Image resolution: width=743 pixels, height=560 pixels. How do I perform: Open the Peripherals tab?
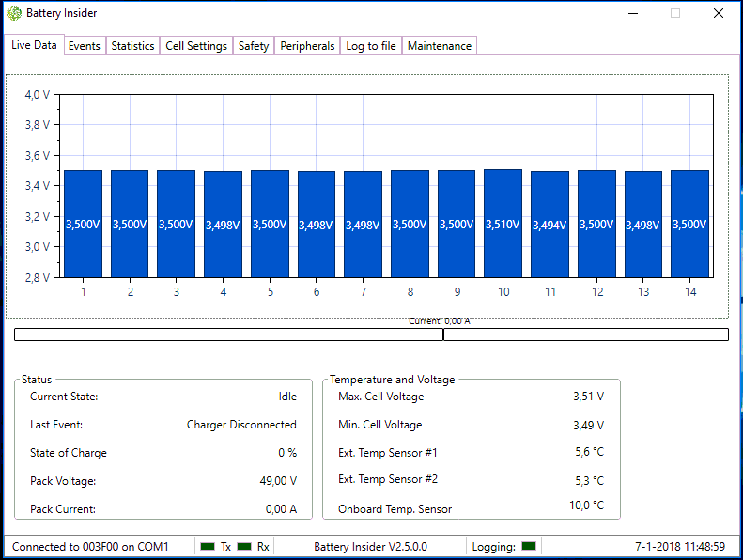coord(307,46)
